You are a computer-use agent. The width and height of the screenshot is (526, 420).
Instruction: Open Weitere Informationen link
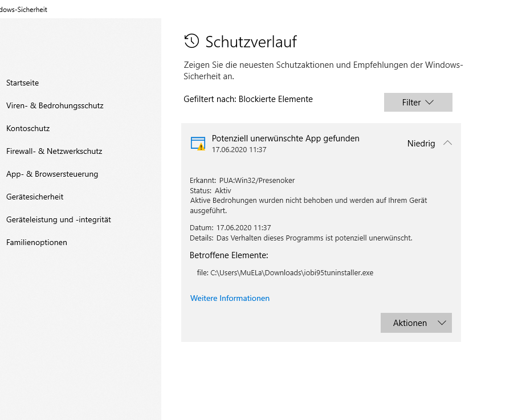click(230, 298)
